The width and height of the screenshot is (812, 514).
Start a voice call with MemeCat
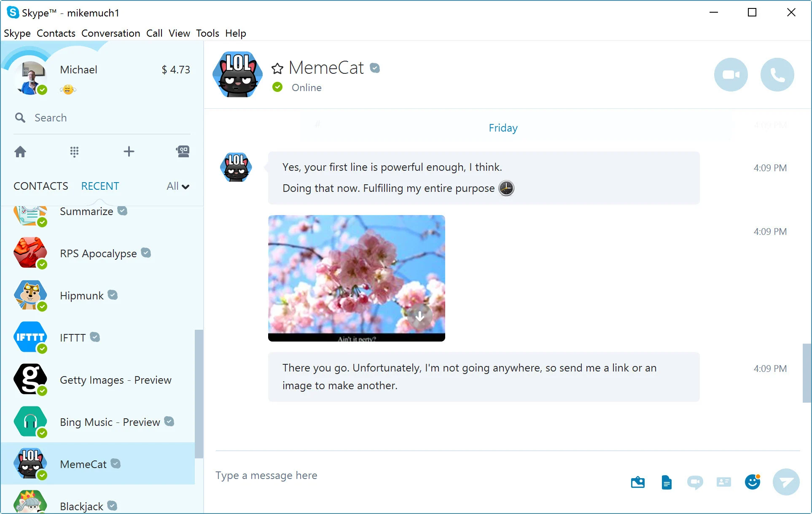(x=777, y=75)
